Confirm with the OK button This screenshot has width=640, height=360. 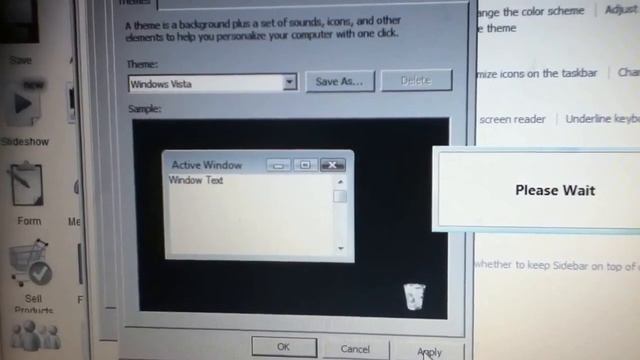pyautogui.click(x=284, y=347)
